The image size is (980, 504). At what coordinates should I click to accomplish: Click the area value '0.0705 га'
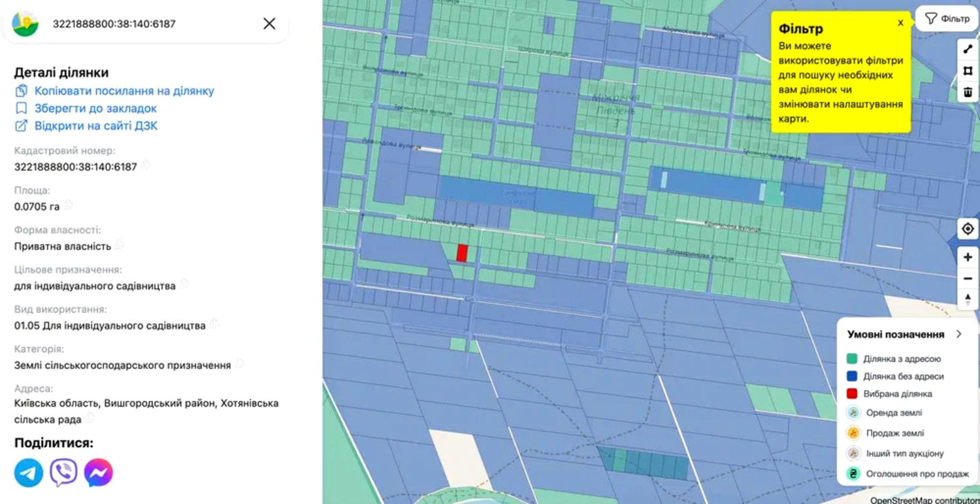click(x=37, y=207)
